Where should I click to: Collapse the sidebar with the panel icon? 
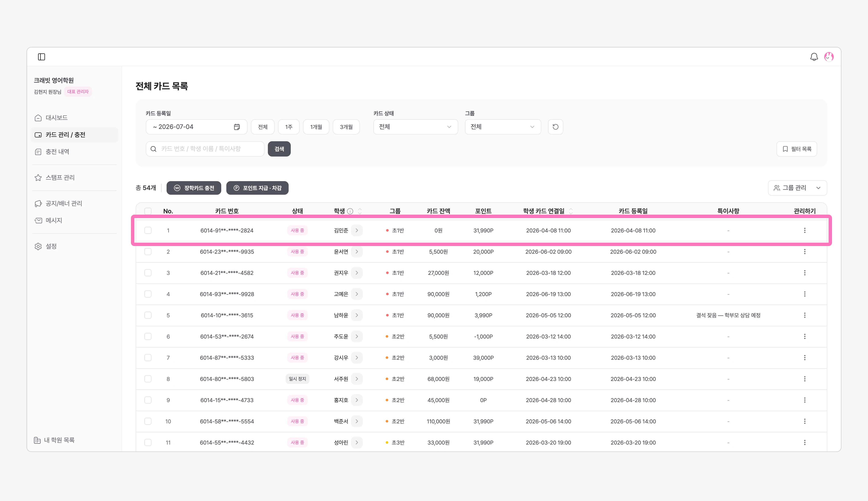(41, 57)
